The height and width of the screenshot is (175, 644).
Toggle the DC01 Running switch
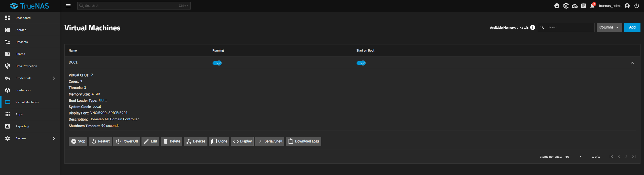pyautogui.click(x=217, y=63)
